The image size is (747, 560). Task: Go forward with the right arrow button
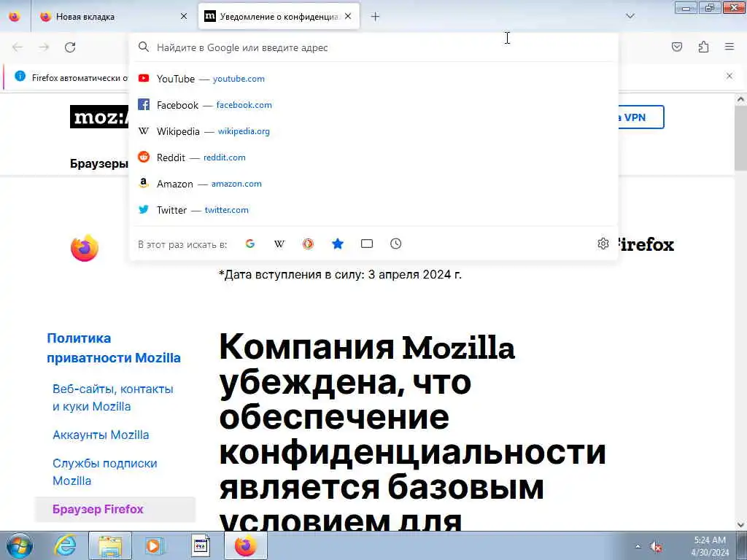tap(44, 47)
